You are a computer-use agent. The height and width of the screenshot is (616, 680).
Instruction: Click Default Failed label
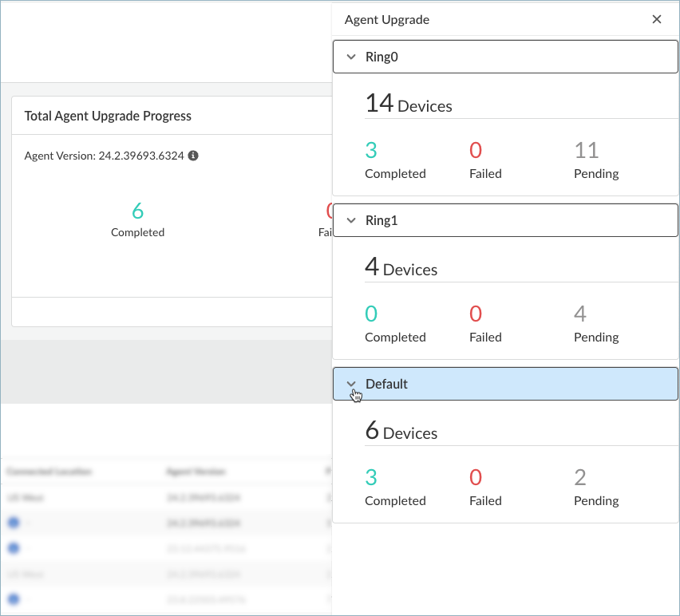(485, 500)
